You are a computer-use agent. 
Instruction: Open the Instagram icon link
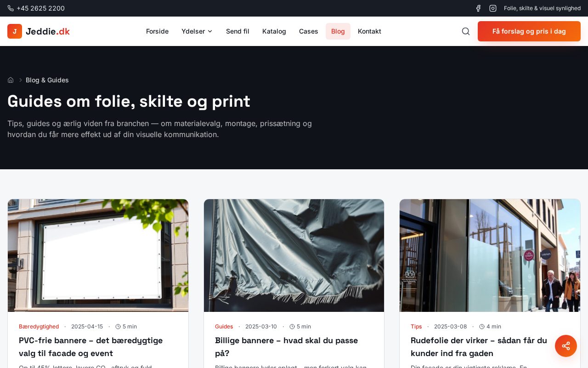coord(493,8)
